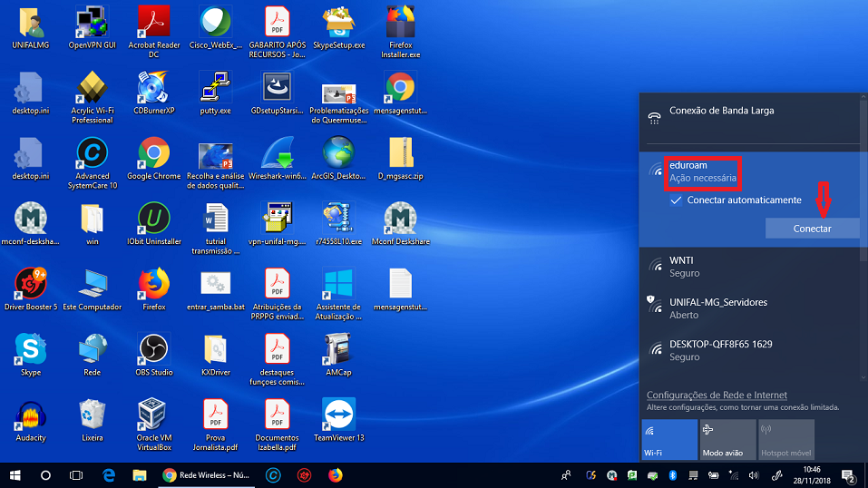Select the D_mgsasc.zip archive

pos(400,159)
